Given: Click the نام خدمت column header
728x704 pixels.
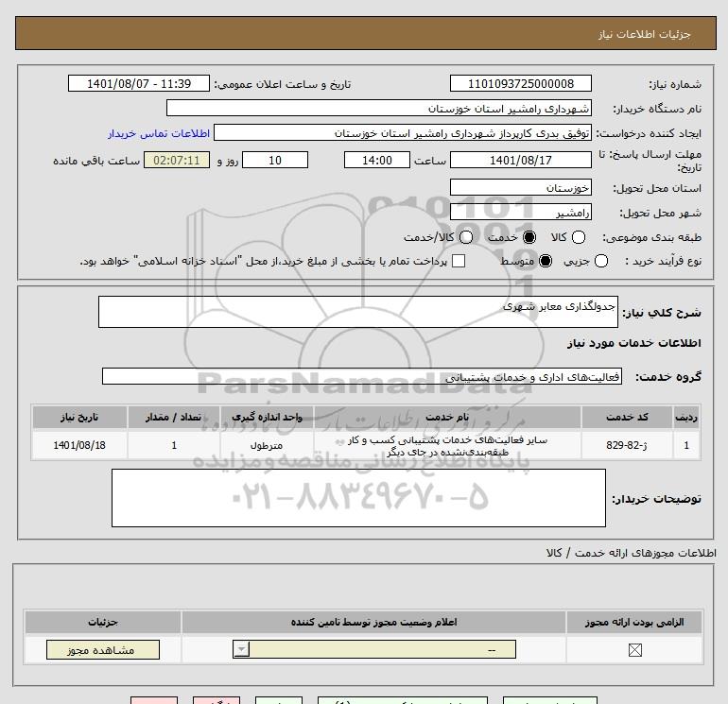Looking at the screenshot, I should tap(447, 417).
